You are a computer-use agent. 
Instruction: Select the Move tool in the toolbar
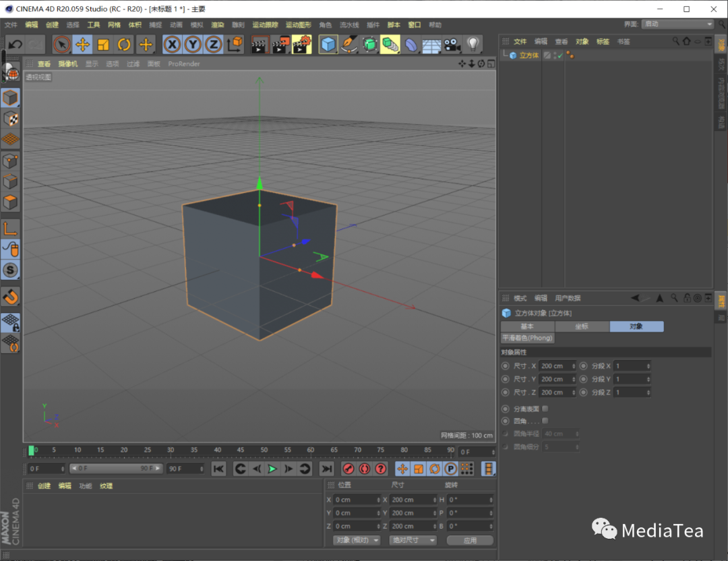[x=82, y=44]
